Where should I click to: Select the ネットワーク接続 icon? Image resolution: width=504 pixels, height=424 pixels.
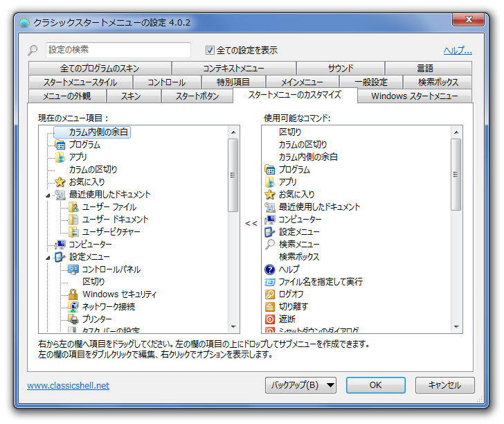(73, 307)
